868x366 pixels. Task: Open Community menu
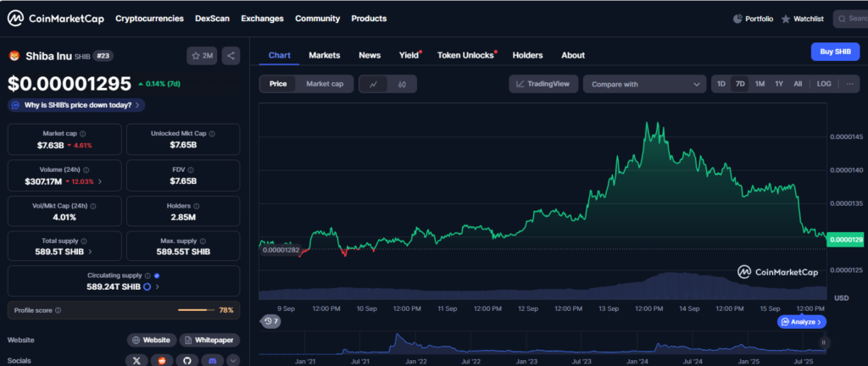pos(317,19)
